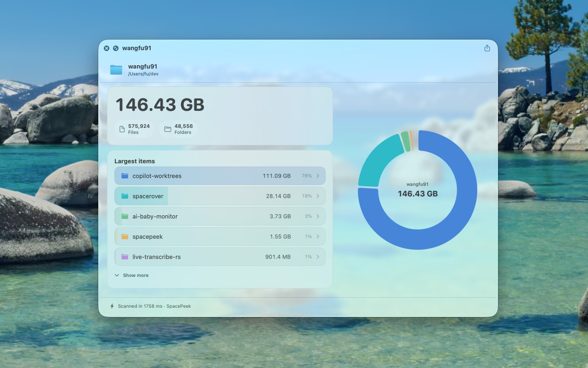
Task: Select the live-transcribe-rs item name
Action: coord(157,257)
